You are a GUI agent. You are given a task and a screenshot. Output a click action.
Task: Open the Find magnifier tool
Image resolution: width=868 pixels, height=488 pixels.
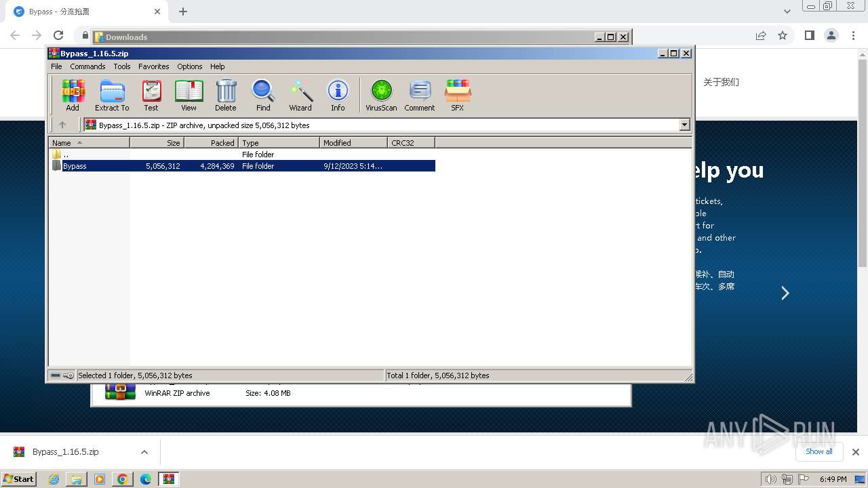263,95
